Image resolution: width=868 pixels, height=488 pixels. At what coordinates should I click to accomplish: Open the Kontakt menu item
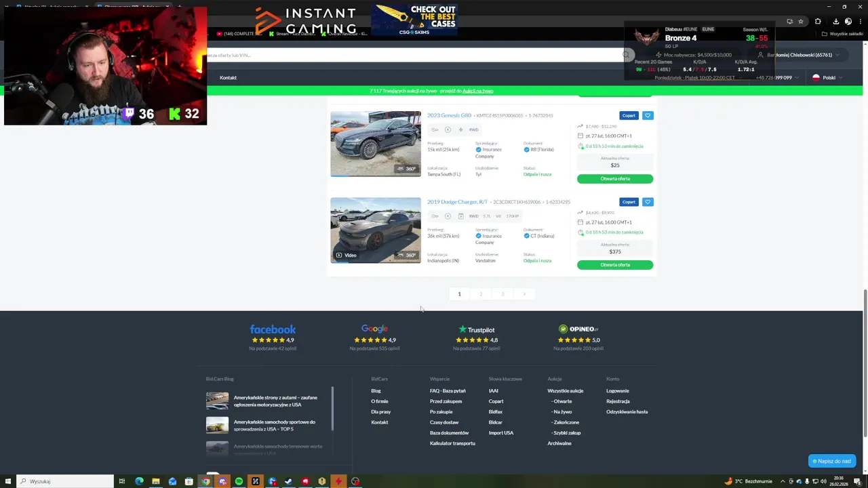coord(228,77)
